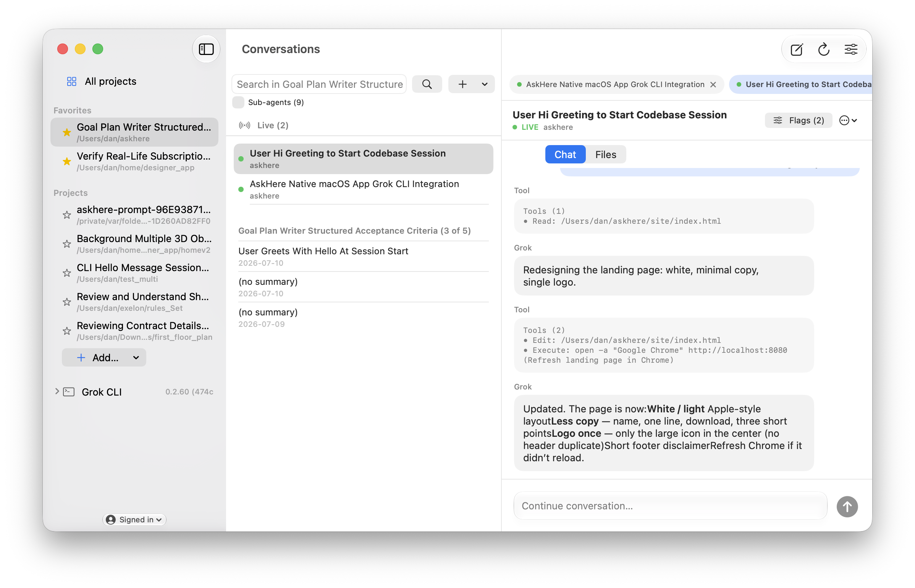Screen dimensions: 915x588
Task: Click Goal Plan Writer Structured Acceptance Criteria heading
Action: [x=354, y=231]
